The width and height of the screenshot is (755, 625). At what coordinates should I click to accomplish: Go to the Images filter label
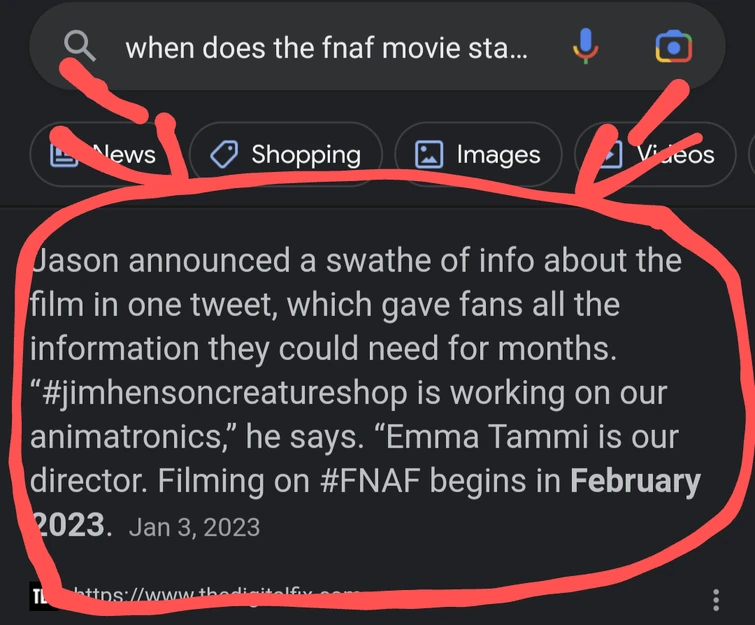(498, 154)
